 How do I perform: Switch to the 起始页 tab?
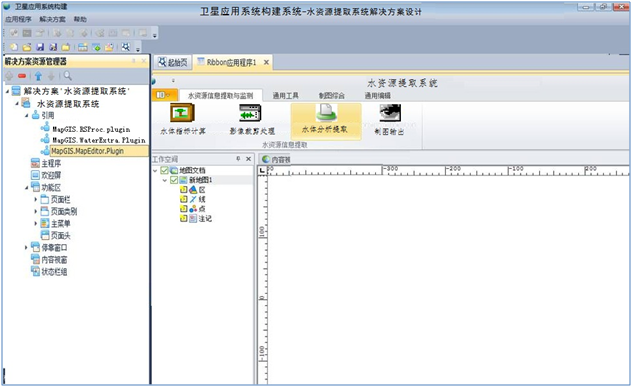pyautogui.click(x=173, y=62)
